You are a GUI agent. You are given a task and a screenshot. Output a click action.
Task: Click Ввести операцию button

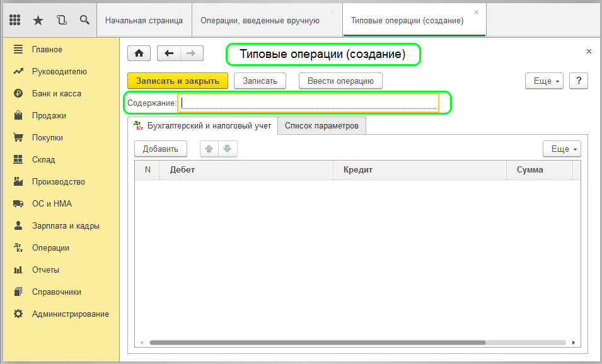click(x=340, y=81)
